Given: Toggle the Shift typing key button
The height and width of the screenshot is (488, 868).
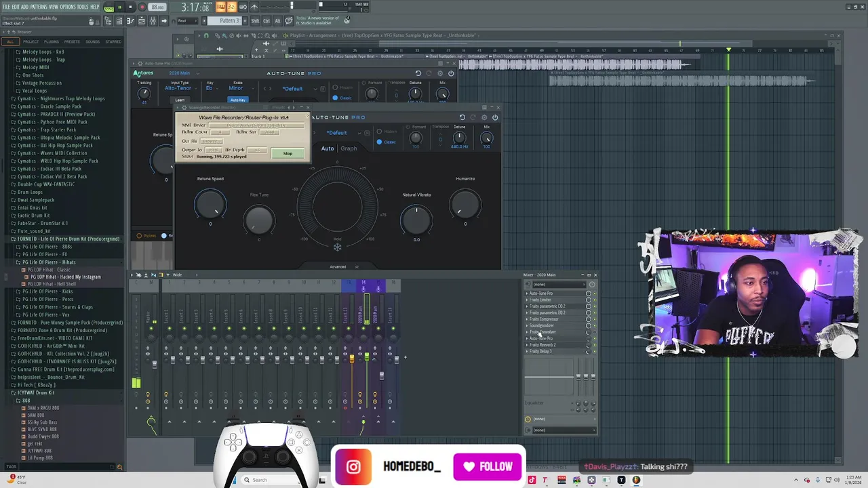Looking at the screenshot, I should click(x=255, y=21).
